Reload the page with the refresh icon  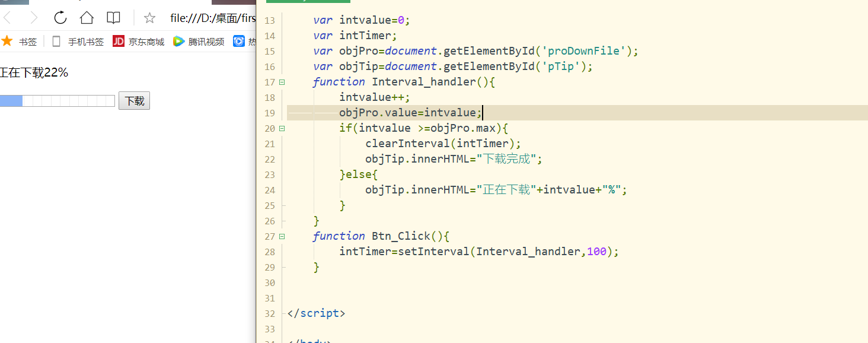60,18
